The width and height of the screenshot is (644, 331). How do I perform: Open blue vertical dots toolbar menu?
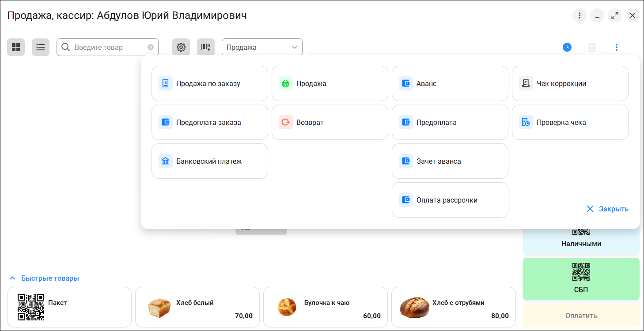[x=617, y=47]
